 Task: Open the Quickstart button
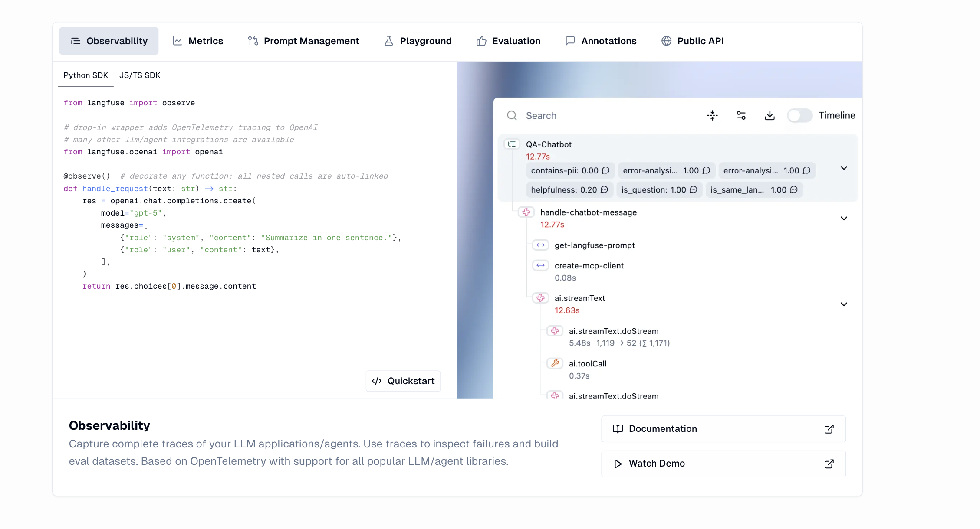pos(403,381)
